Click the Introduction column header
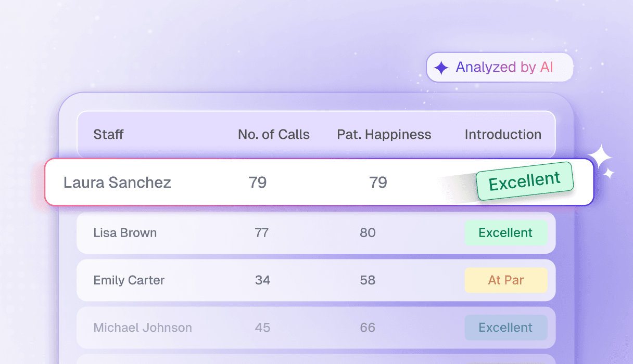633x364 pixels. [503, 135]
